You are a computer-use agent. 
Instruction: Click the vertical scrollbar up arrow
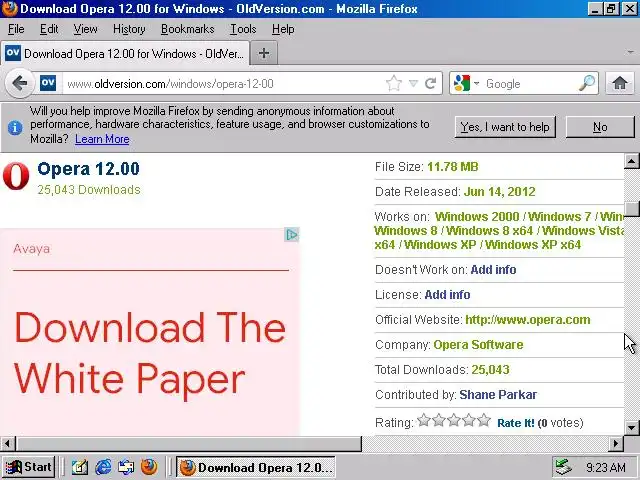point(631,161)
